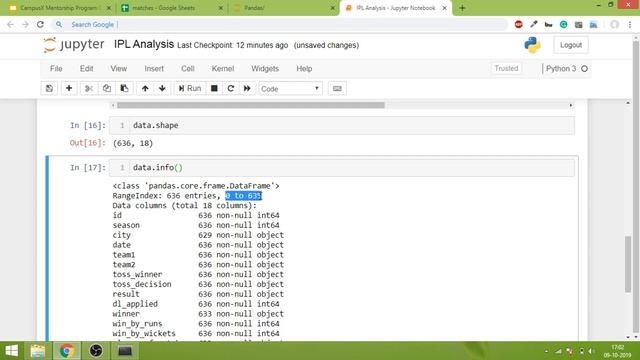Open the Chrome three-dot menu
The width and height of the screenshot is (640, 360).
[630, 24]
